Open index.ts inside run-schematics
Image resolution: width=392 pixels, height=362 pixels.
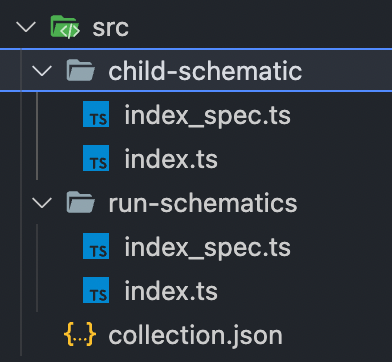pyautogui.click(x=171, y=291)
